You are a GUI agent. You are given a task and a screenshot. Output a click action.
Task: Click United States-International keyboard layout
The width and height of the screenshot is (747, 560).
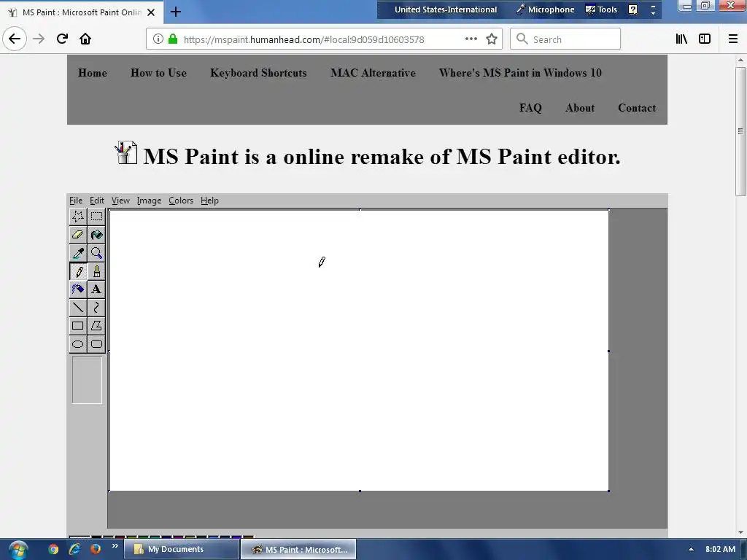446,9
